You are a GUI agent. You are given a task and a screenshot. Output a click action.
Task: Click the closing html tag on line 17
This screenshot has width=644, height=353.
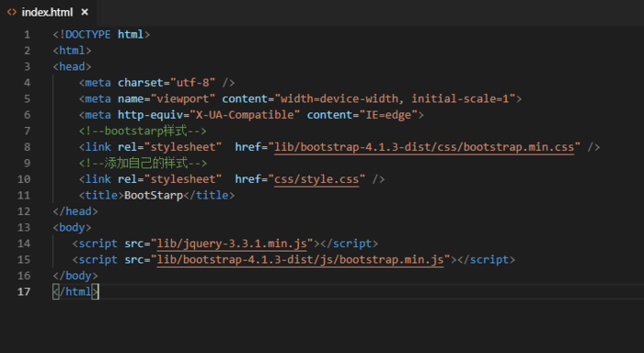click(x=75, y=291)
